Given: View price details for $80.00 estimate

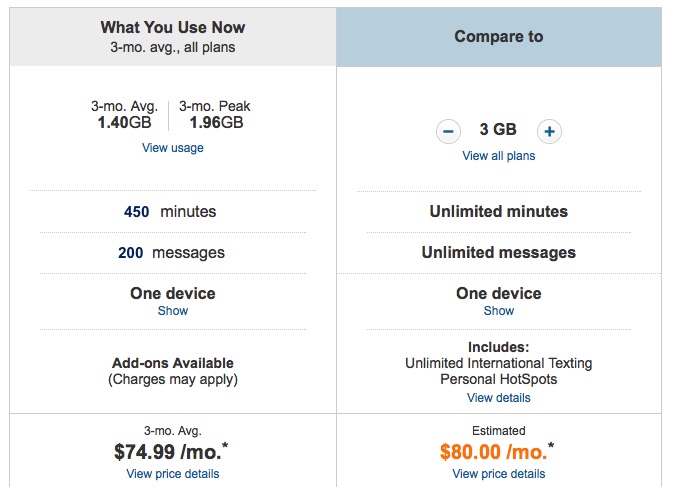Looking at the screenshot, I should [499, 474].
